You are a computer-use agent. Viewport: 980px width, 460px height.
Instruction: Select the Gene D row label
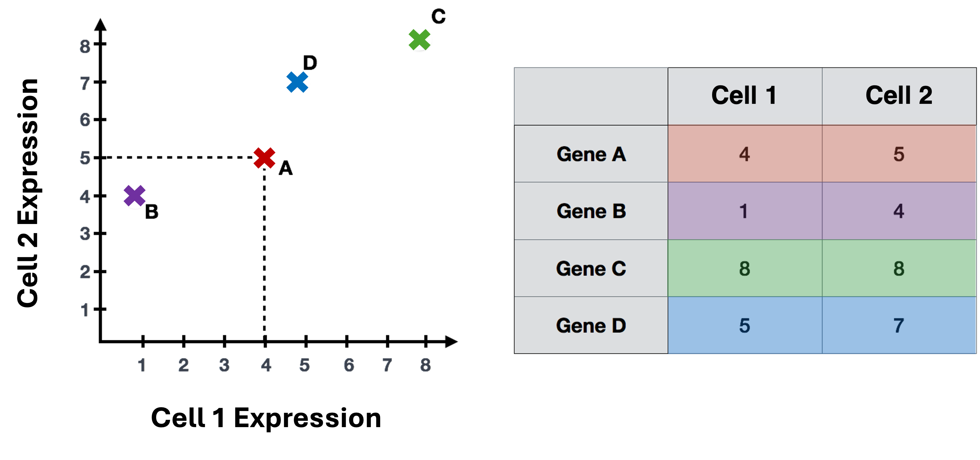(591, 326)
